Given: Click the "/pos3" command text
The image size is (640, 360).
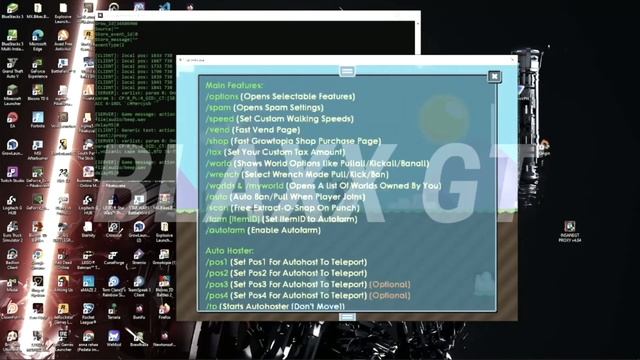Looking at the screenshot, I should [x=217, y=284].
